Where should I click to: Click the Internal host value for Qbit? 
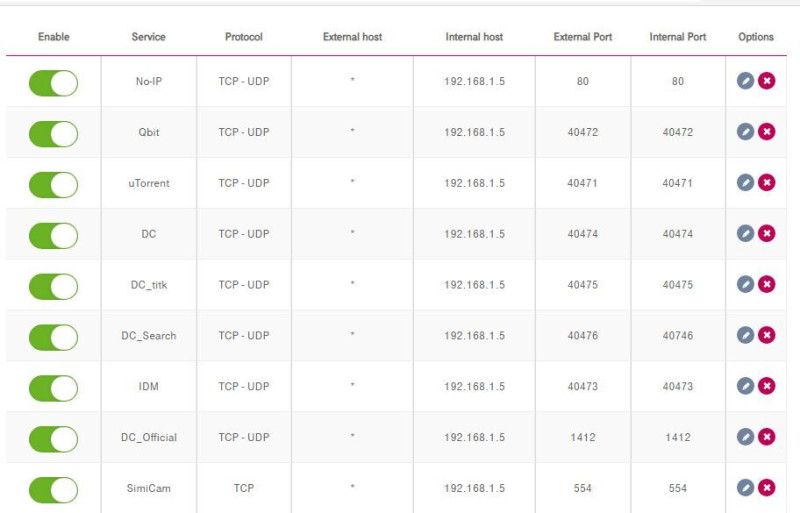pos(474,132)
